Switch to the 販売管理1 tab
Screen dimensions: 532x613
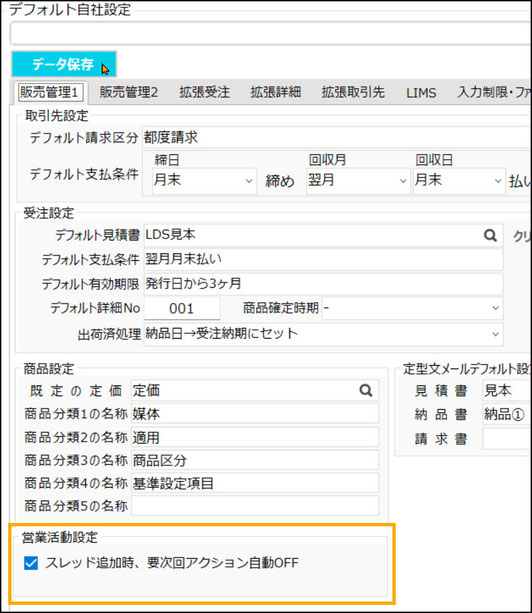[x=49, y=92]
